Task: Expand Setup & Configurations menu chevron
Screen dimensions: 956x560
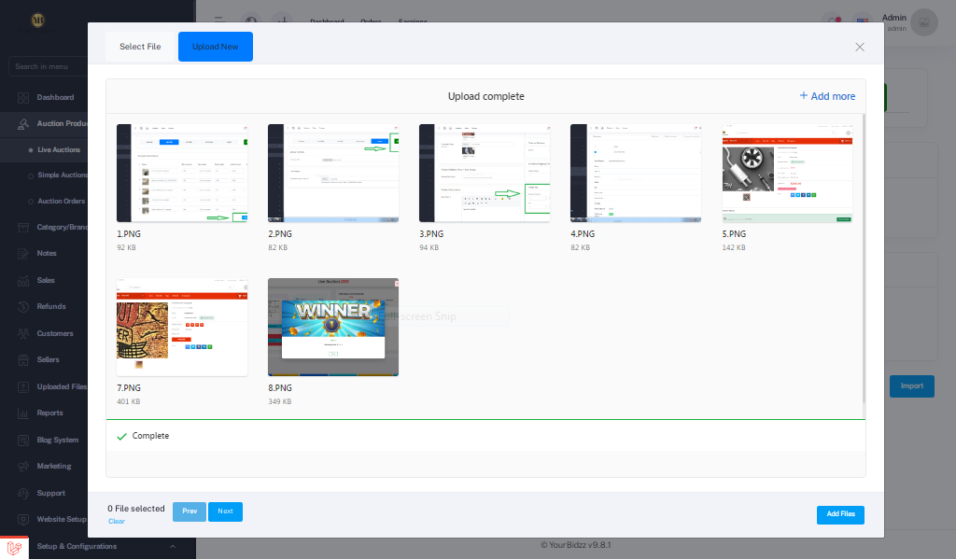Action: [x=172, y=547]
